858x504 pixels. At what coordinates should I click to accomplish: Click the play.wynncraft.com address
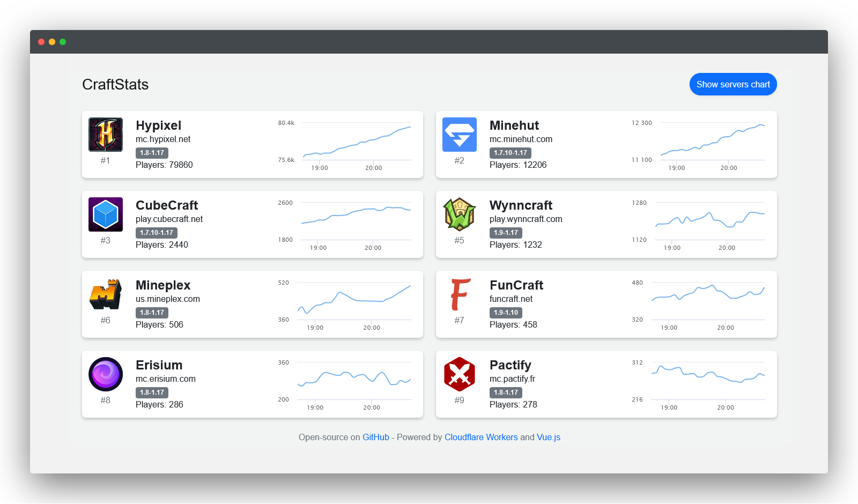(526, 219)
